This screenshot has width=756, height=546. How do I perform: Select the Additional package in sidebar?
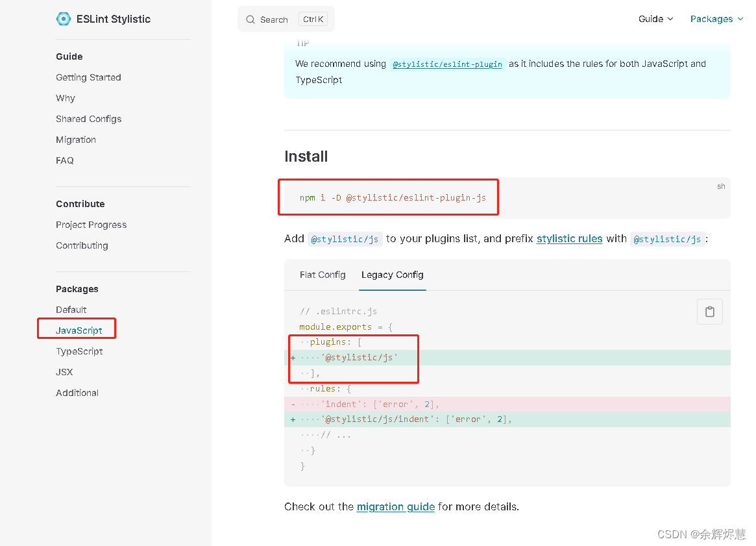[x=77, y=393]
